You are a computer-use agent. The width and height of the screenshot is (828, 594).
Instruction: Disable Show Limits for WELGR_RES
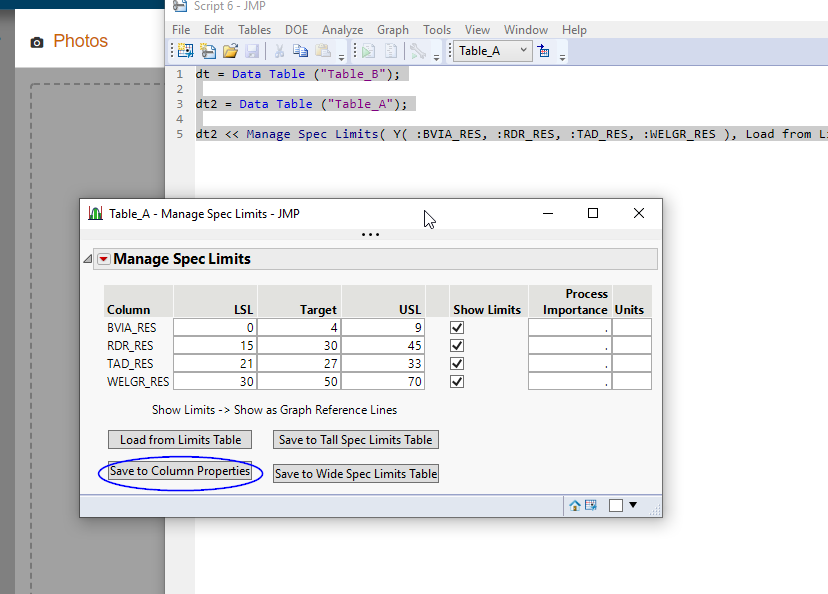coord(458,381)
